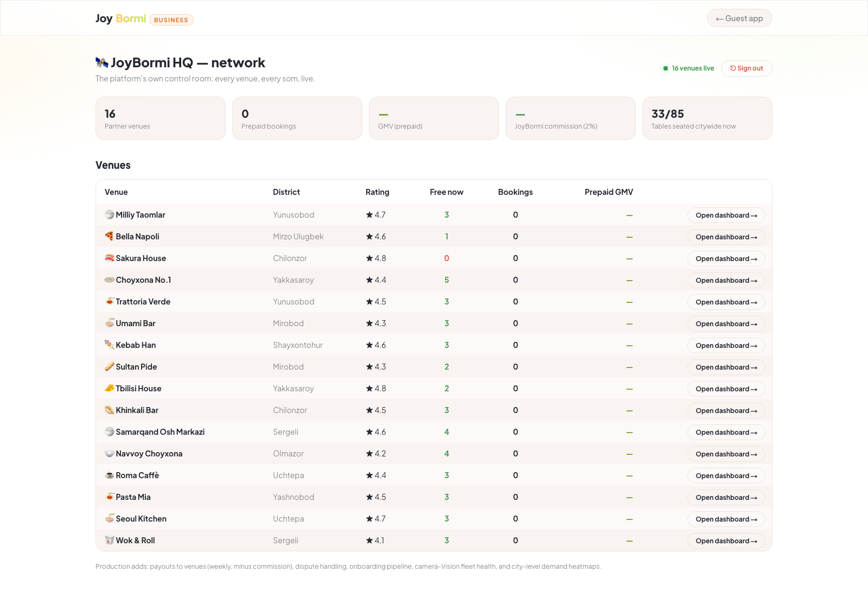This screenshot has width=868, height=597.
Task: Open dashboard for Milliy Taomlar
Action: tap(726, 215)
